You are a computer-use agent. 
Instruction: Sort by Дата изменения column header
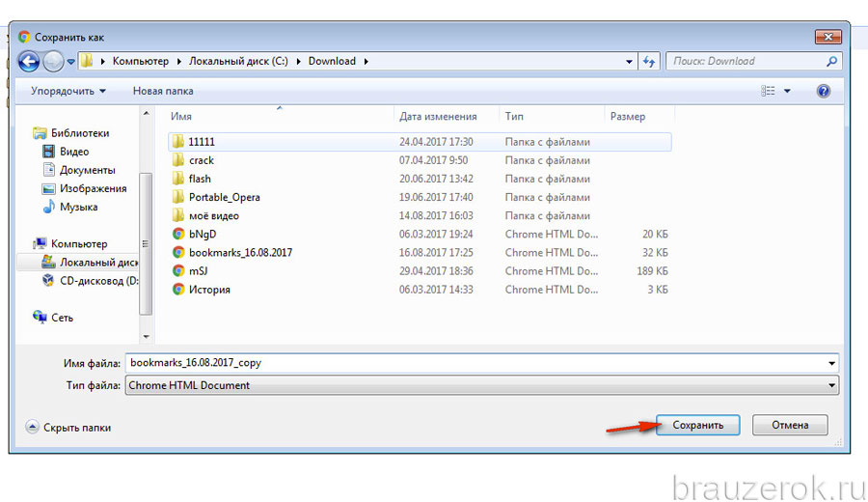[438, 117]
